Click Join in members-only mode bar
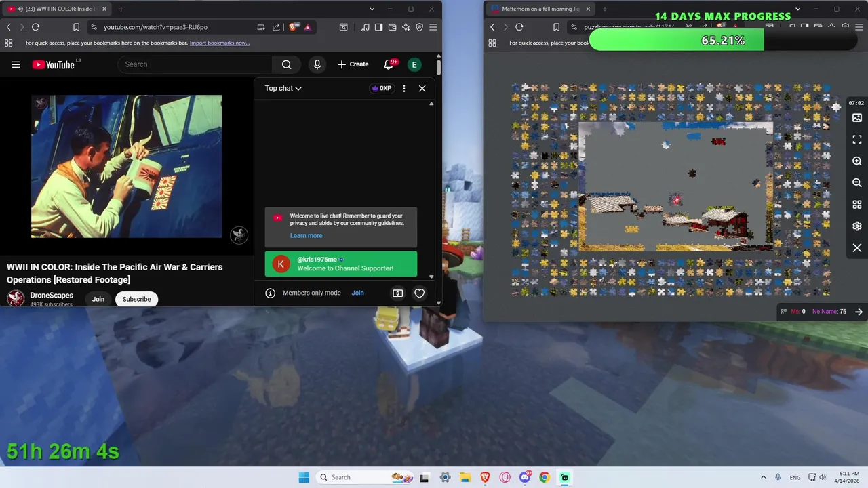This screenshot has height=488, width=868. pos(357,293)
